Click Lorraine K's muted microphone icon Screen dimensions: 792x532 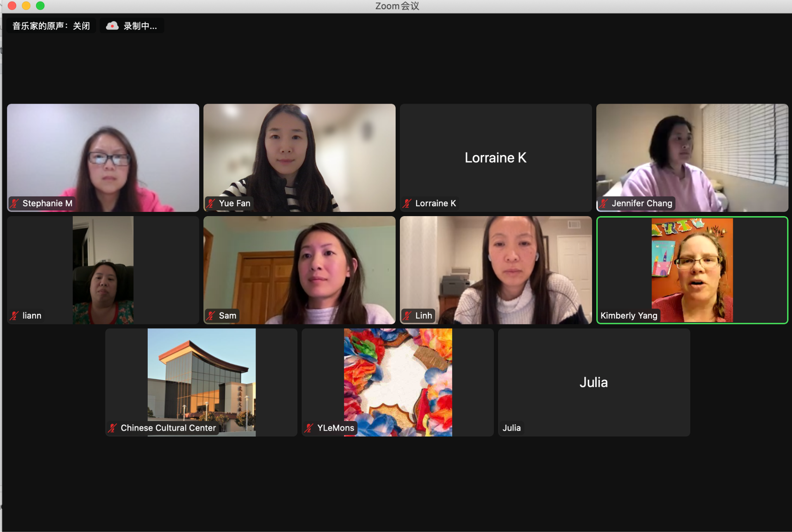pos(408,203)
